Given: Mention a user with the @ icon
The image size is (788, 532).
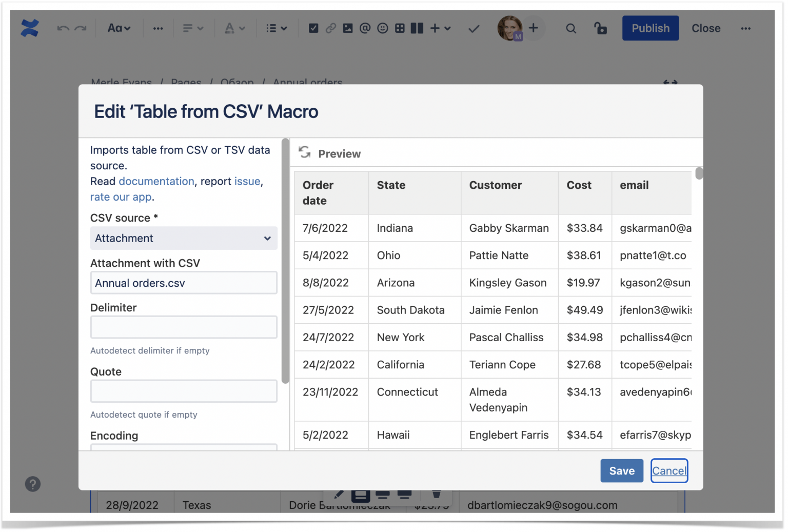Looking at the screenshot, I should pos(365,28).
